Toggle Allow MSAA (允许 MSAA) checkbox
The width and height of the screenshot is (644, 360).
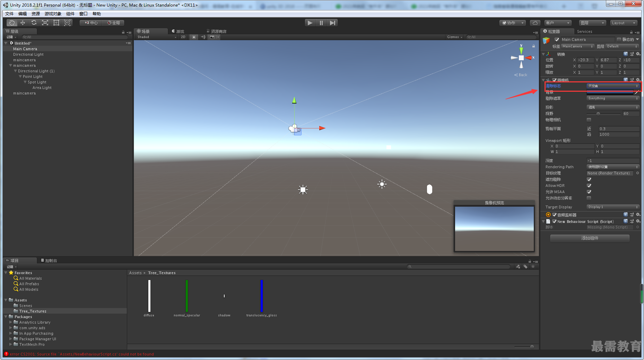point(589,192)
